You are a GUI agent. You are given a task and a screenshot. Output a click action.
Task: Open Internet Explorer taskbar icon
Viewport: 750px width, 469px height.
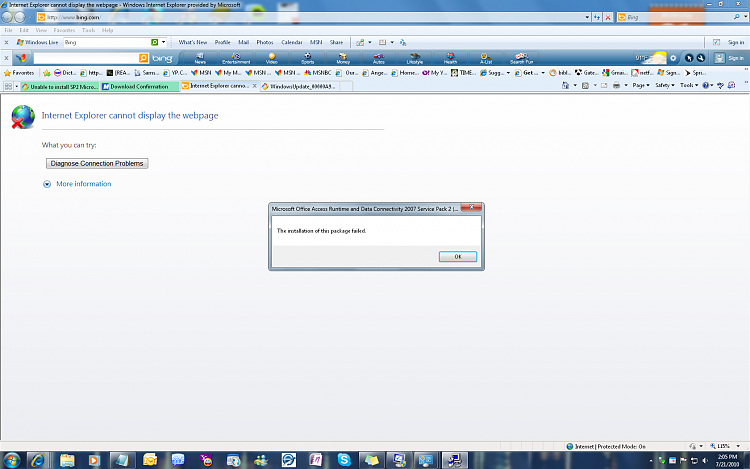point(38,460)
